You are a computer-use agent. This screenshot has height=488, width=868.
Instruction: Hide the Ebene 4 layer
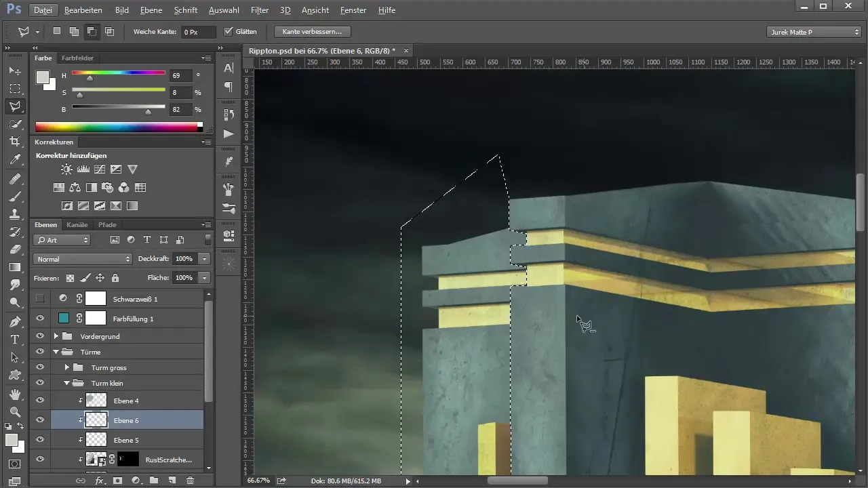40,401
